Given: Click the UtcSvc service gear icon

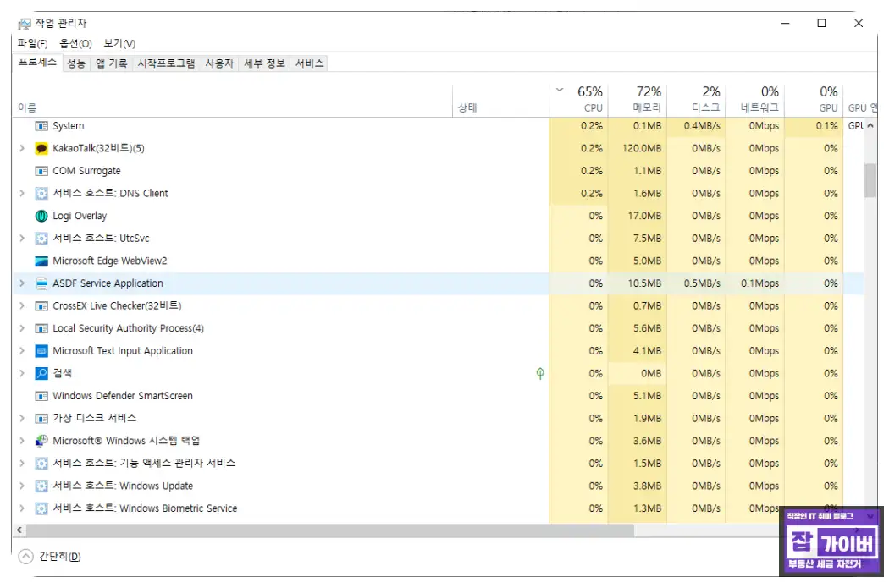Looking at the screenshot, I should 41,239.
